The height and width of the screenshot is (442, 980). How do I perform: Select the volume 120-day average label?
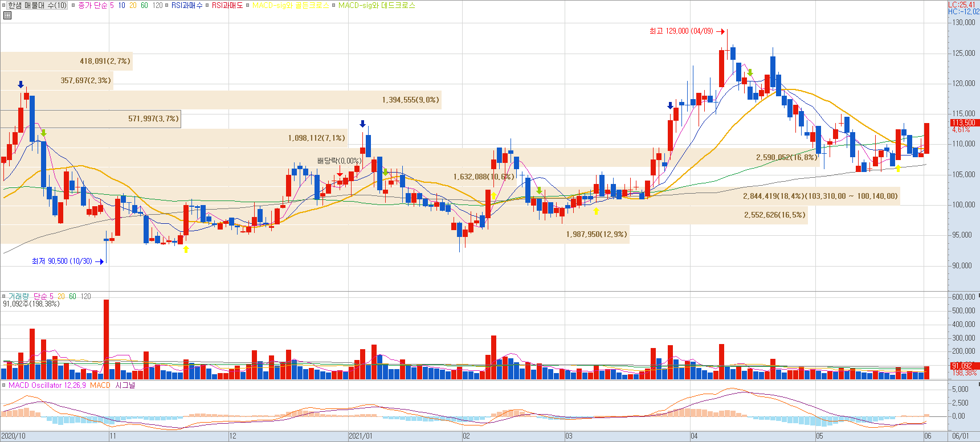pyautogui.click(x=85, y=296)
